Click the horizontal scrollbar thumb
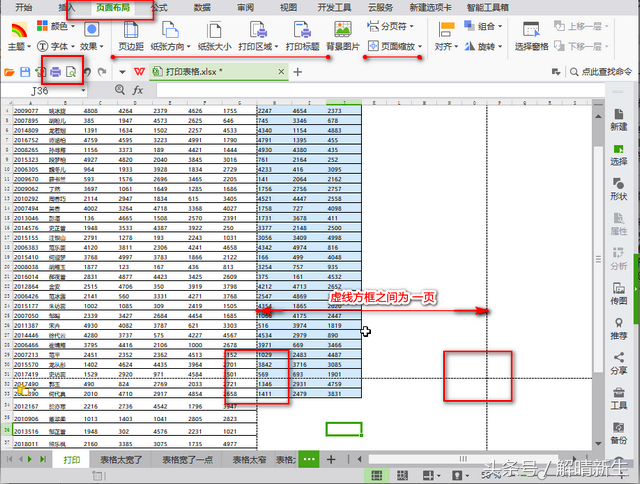 point(463,459)
